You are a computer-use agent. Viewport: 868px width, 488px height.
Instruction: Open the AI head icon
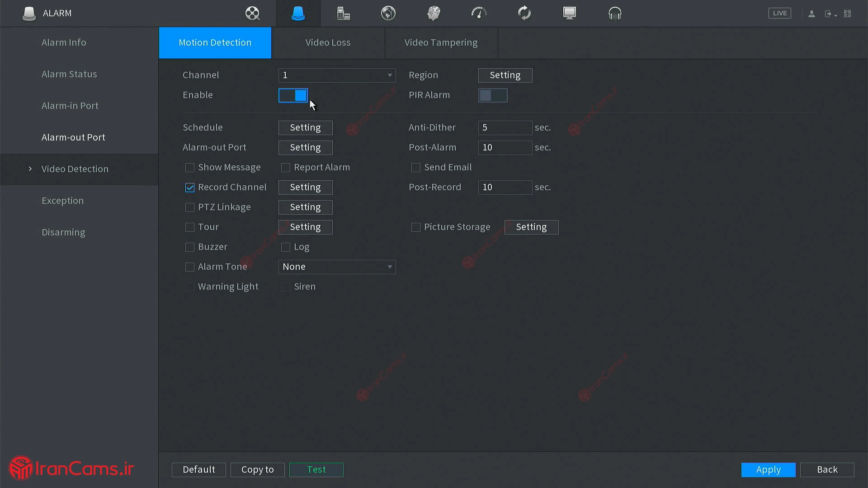pyautogui.click(x=434, y=13)
